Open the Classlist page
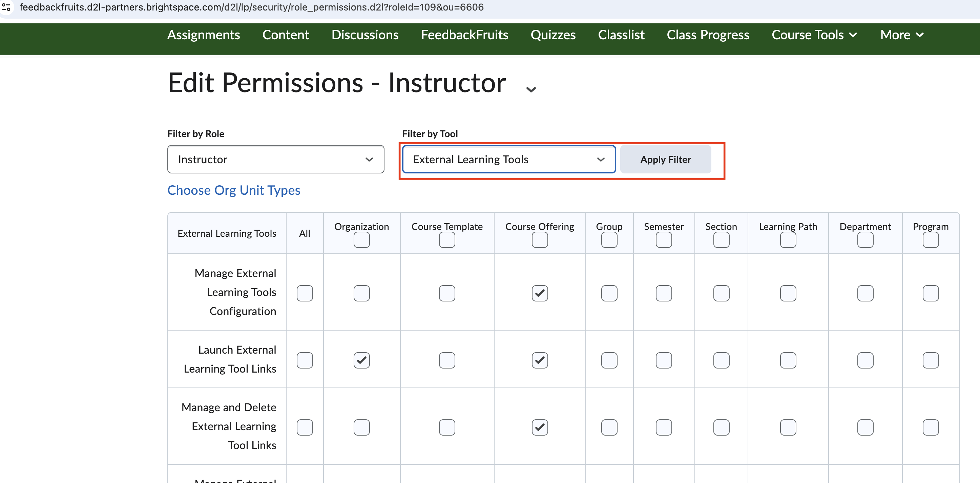The width and height of the screenshot is (980, 483). (621, 35)
